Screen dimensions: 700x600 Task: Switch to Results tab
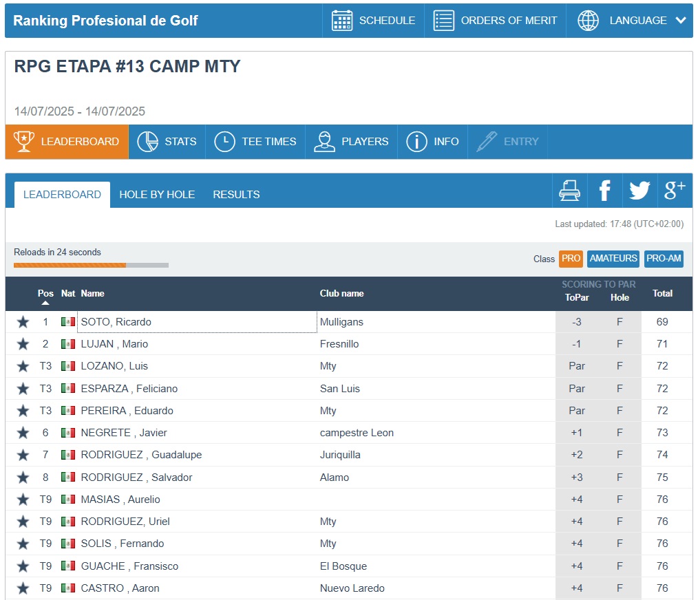(x=236, y=195)
